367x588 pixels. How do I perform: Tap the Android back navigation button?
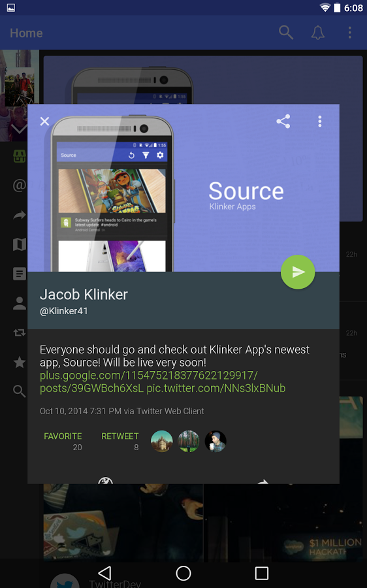tap(104, 573)
